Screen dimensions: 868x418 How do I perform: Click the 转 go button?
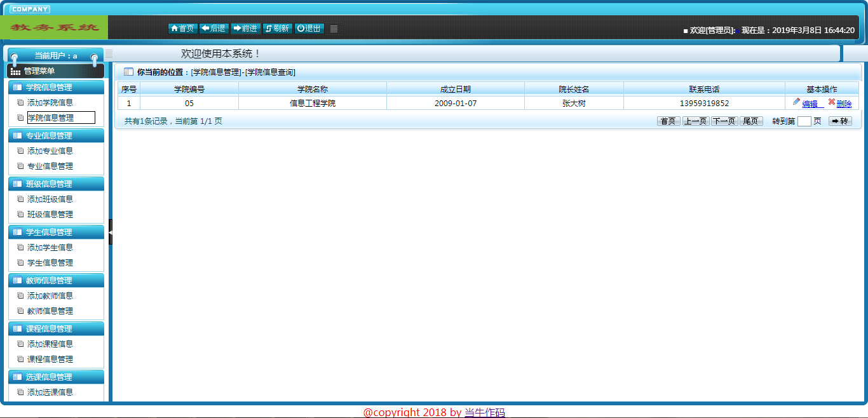[840, 121]
